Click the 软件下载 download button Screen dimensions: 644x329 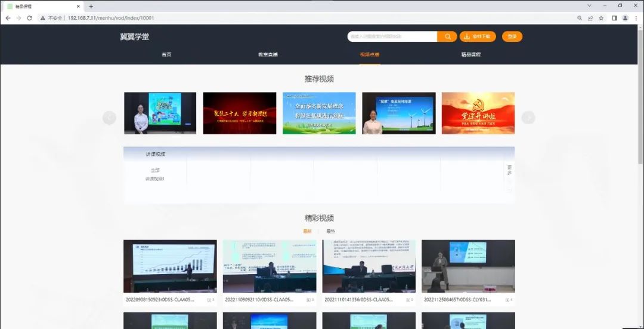478,36
